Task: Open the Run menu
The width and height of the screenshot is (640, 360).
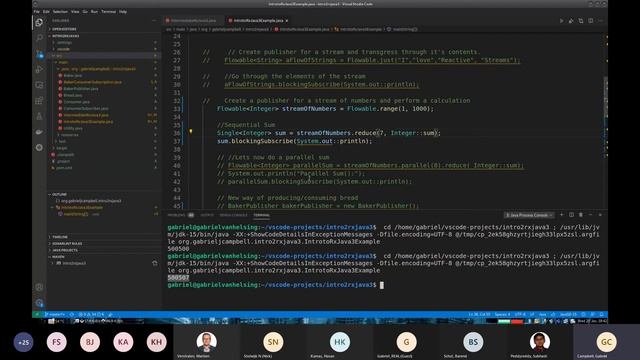Action: [94, 12]
